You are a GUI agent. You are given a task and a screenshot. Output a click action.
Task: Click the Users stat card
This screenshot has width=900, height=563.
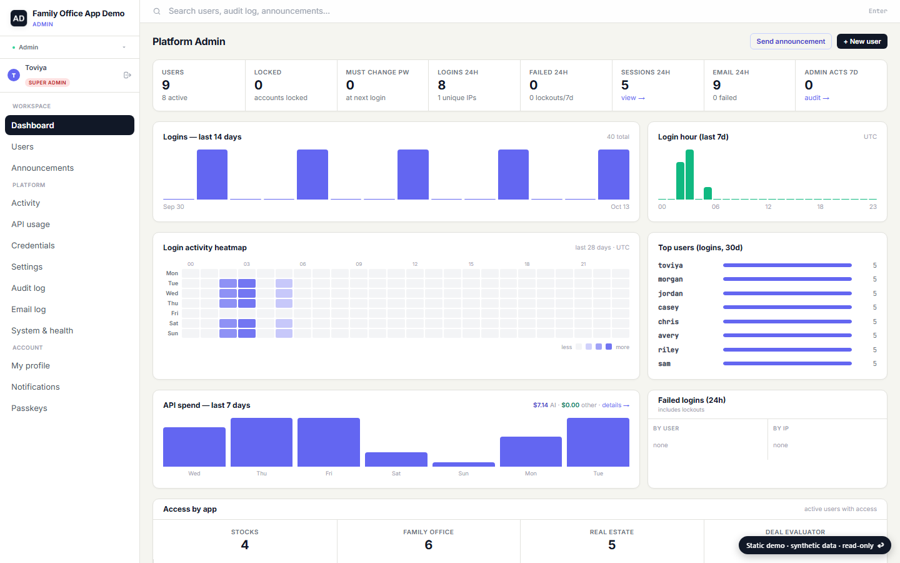click(199, 85)
